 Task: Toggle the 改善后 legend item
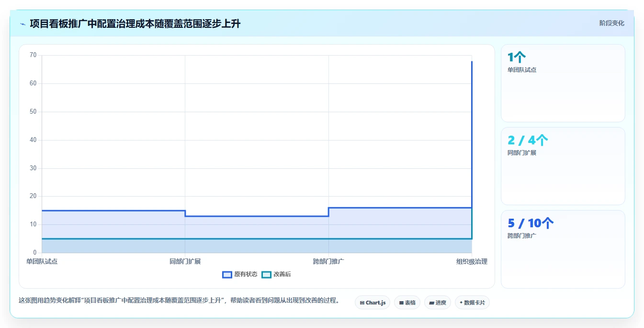click(276, 274)
